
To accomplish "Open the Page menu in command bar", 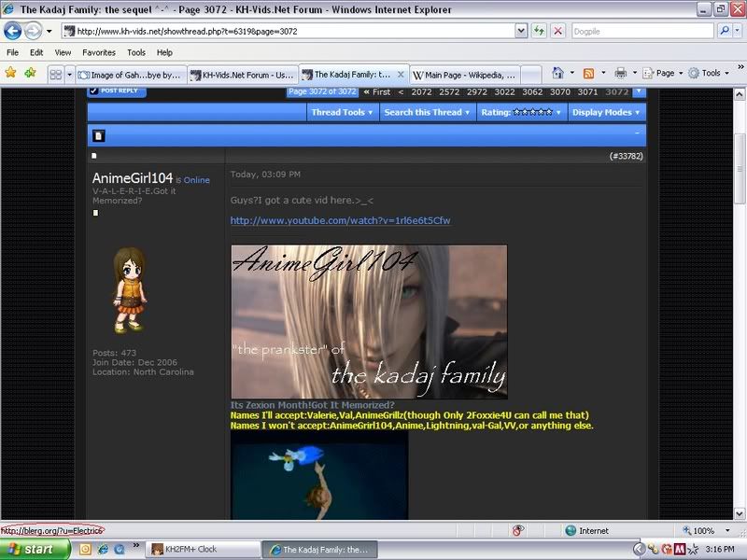I will 662,73.
